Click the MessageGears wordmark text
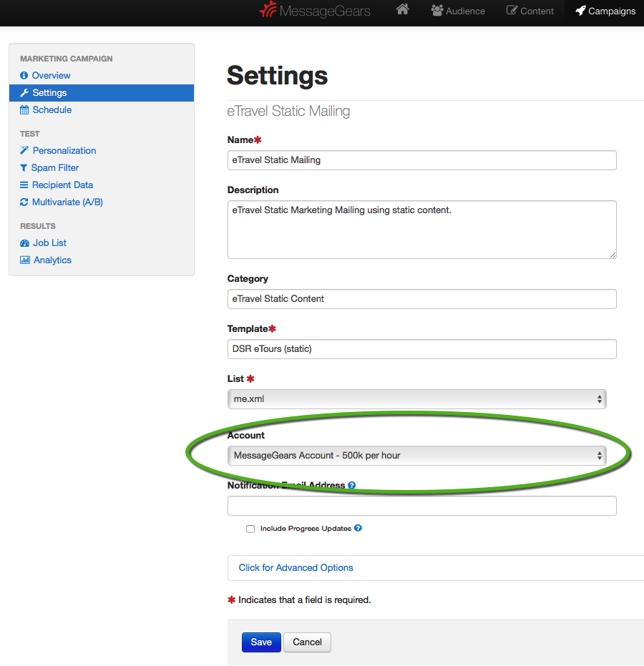 pyautogui.click(x=325, y=11)
